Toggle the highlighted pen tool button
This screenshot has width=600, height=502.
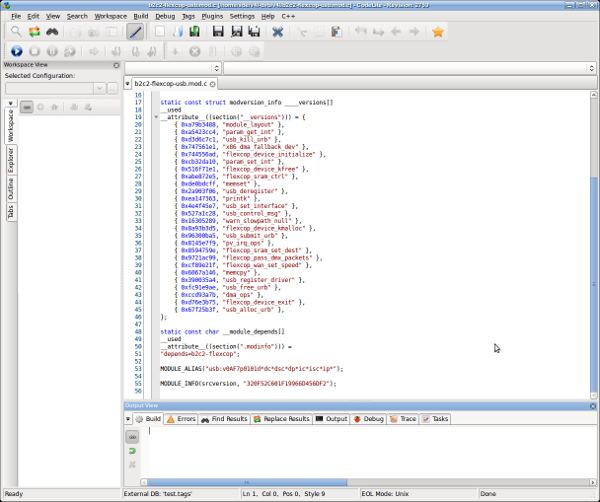tap(135, 32)
